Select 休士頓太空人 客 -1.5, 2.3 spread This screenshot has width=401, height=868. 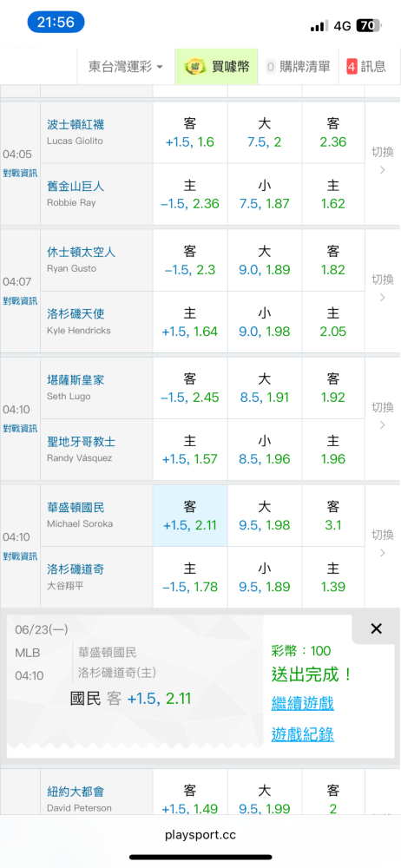190,260
